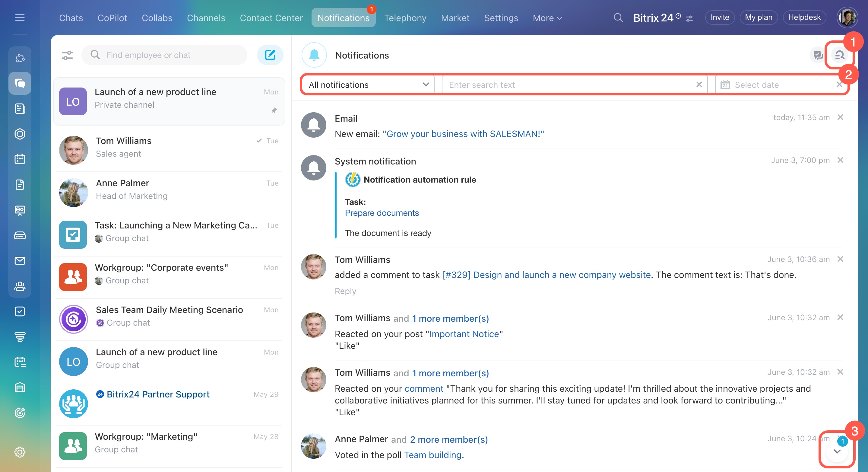Open the CRM funnel icon in sidebar
The width and height of the screenshot is (868, 472).
point(20,337)
